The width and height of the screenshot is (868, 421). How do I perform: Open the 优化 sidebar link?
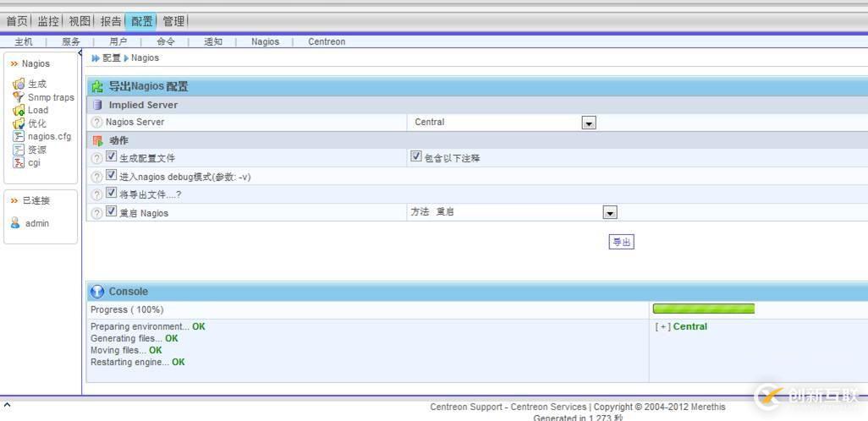(x=37, y=123)
